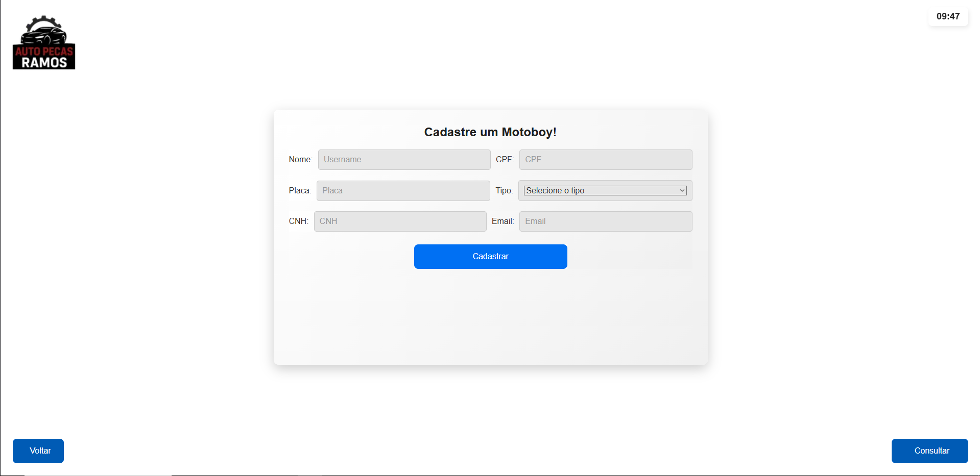Click the 'Cadastre um Motoboy!' heading
Screen dimensions: 980x476
click(490, 132)
